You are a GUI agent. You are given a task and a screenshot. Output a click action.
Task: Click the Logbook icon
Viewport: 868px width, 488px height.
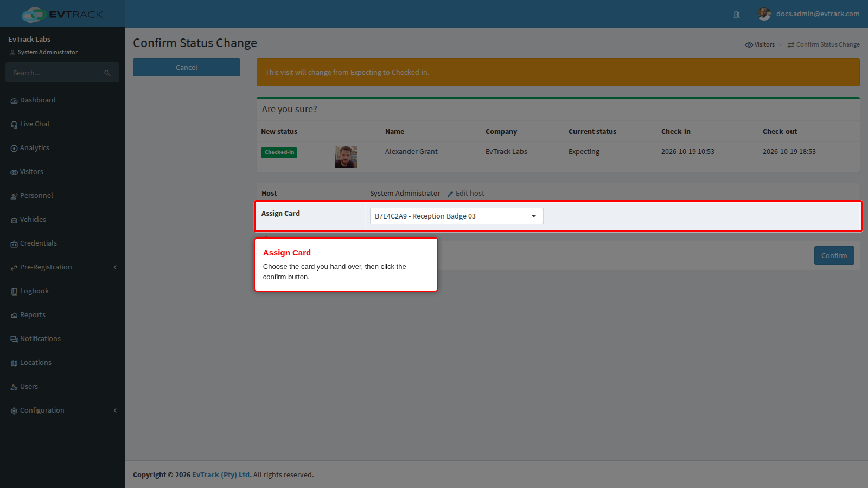[14, 292]
